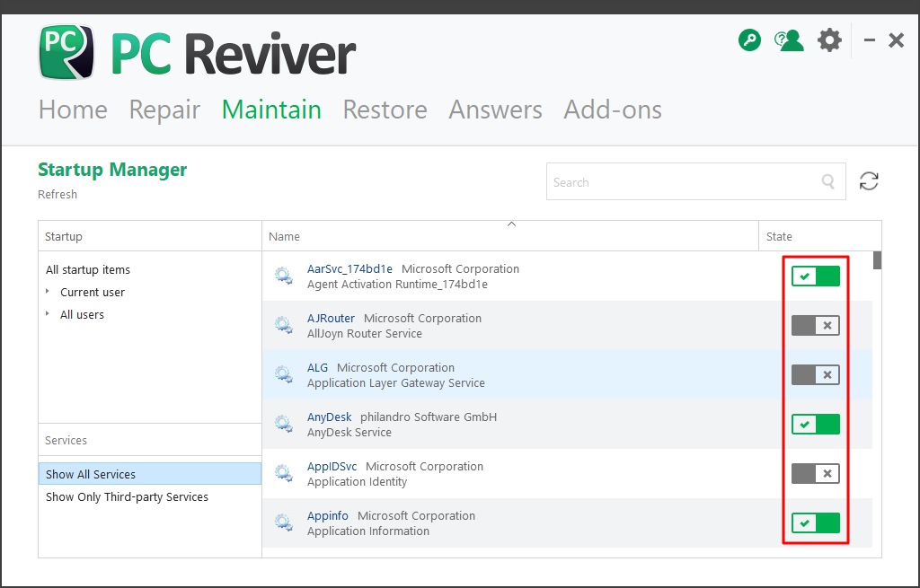Click the vertical scrollbar thumb
Screen dimensions: 920x588
[x=877, y=260]
